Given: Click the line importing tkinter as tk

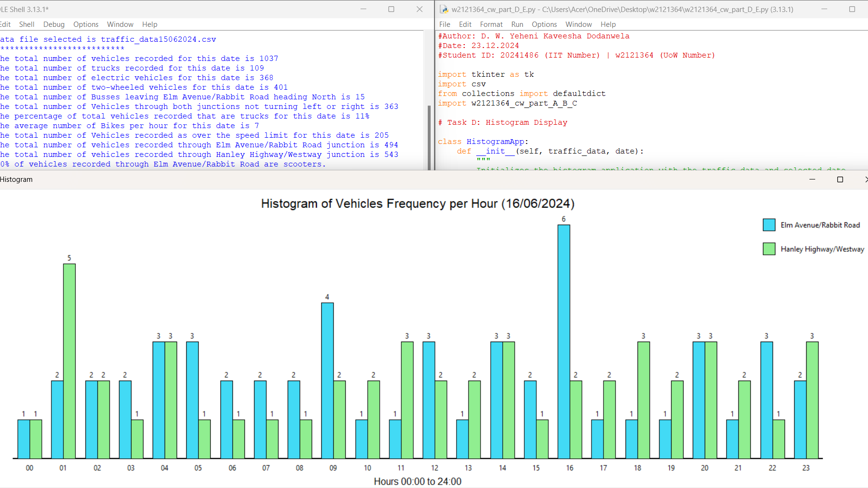Looking at the screenshot, I should pyautogui.click(x=485, y=74).
